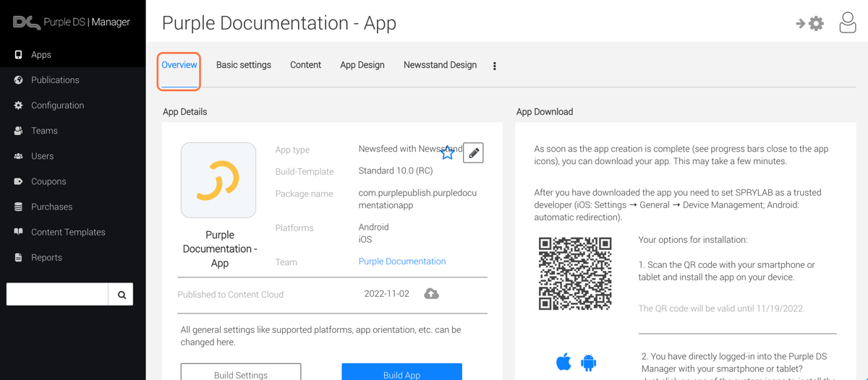Click the cloud upload icon beside publish date

431,294
